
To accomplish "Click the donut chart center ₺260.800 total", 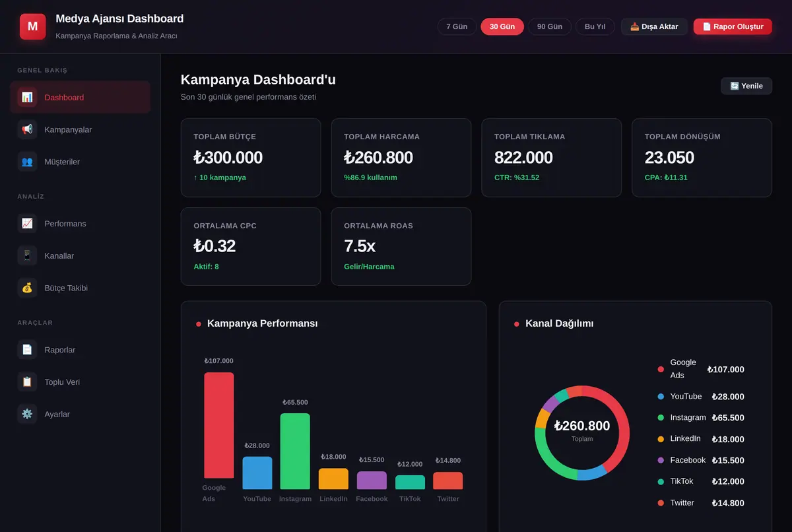I will (582, 426).
